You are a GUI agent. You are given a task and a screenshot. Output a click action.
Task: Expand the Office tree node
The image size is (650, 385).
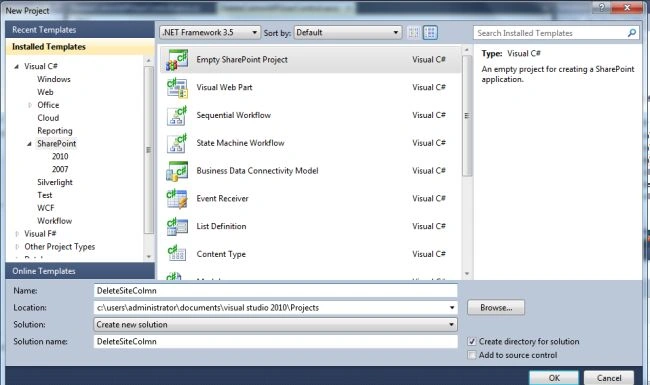(30, 105)
